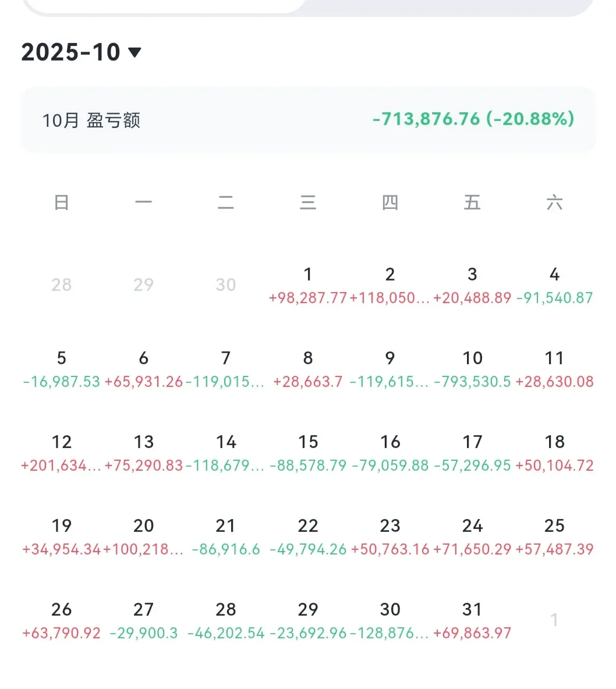Select the 2025-10 month title

click(71, 52)
